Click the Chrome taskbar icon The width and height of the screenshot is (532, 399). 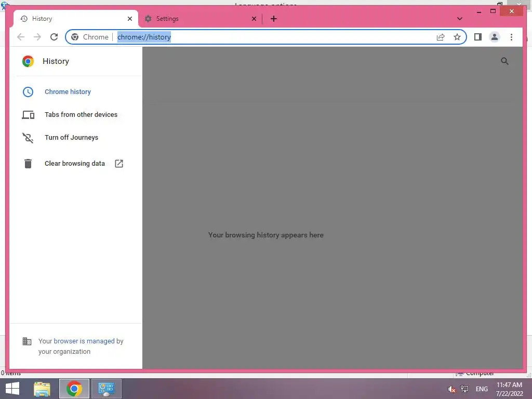[74, 389]
